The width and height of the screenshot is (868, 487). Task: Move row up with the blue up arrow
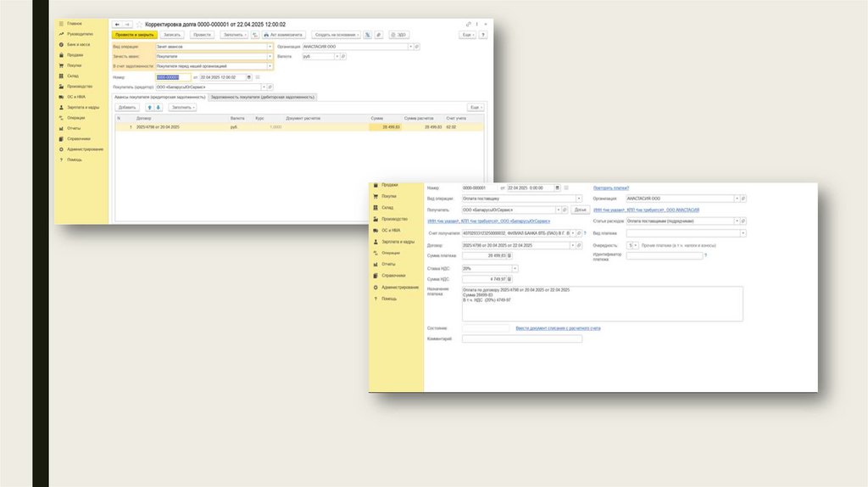tap(150, 108)
